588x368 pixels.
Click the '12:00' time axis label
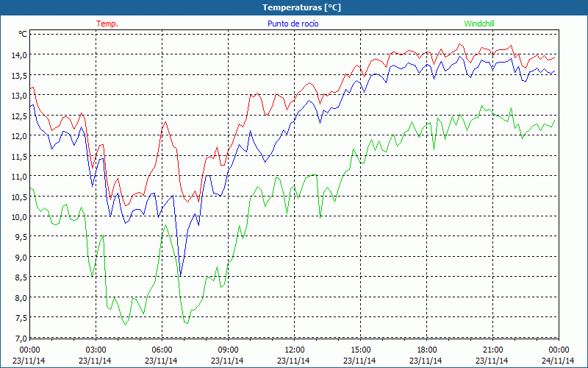pyautogui.click(x=295, y=350)
